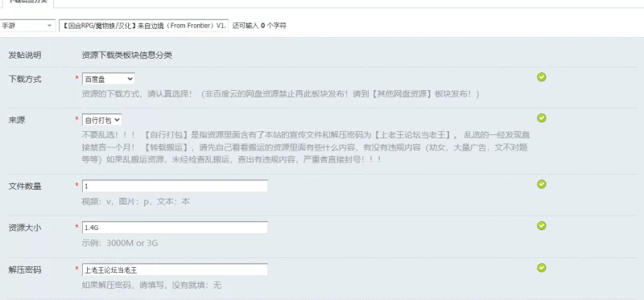The height and width of the screenshot is (300, 644).
Task: Click hint text 视频：v，图片：p，文本：本
Action: coord(136,202)
